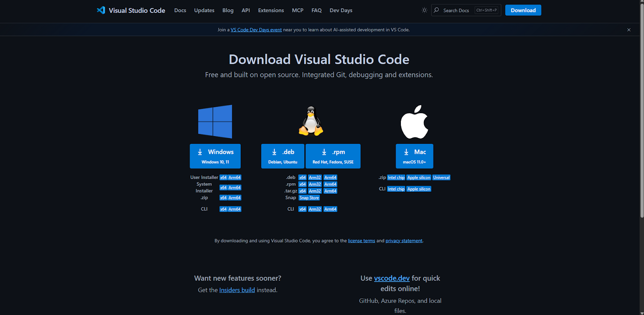This screenshot has width=644, height=315.
Task: Click the blue Download button in header
Action: [523, 10]
